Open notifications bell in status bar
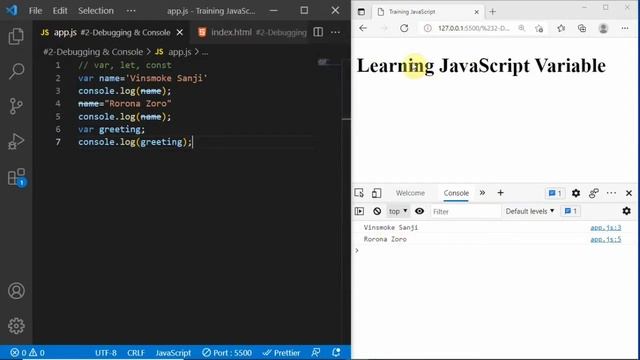 point(336,353)
